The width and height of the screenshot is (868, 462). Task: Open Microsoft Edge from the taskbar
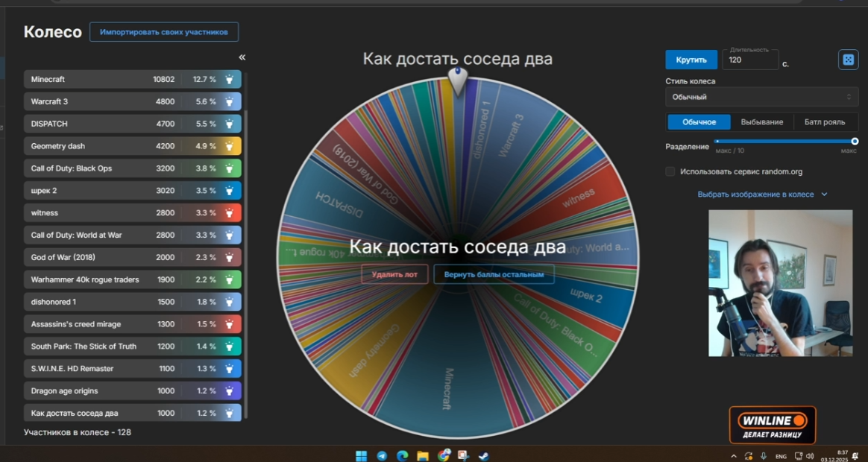(x=403, y=456)
